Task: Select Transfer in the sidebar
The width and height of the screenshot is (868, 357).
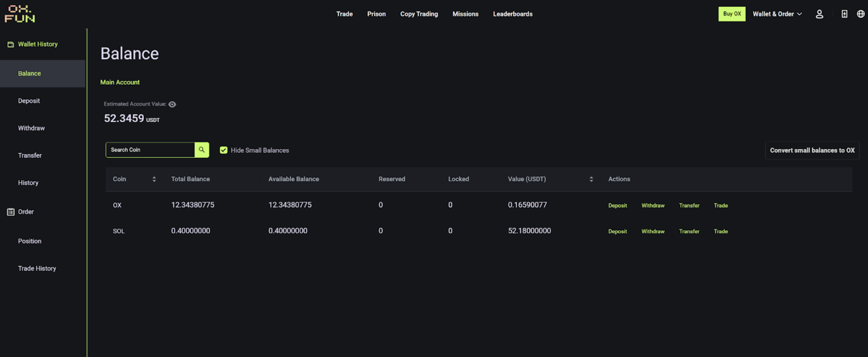Action: 30,155
